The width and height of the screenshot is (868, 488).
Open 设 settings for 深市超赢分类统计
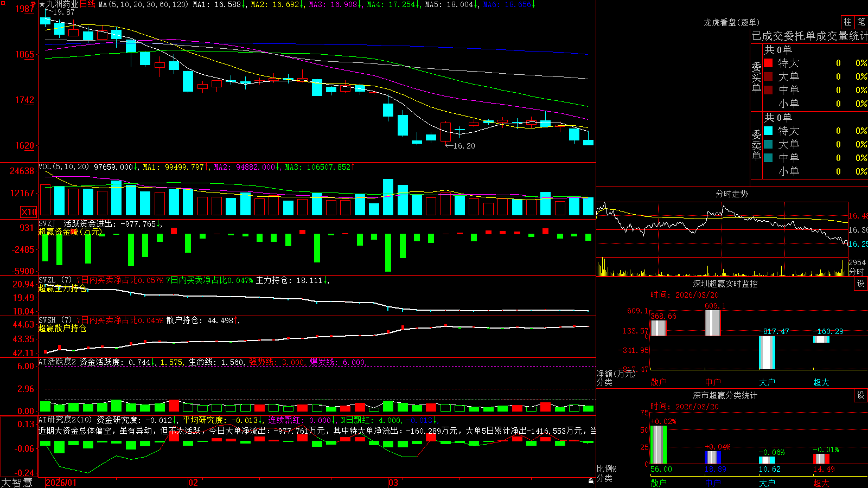(x=861, y=395)
